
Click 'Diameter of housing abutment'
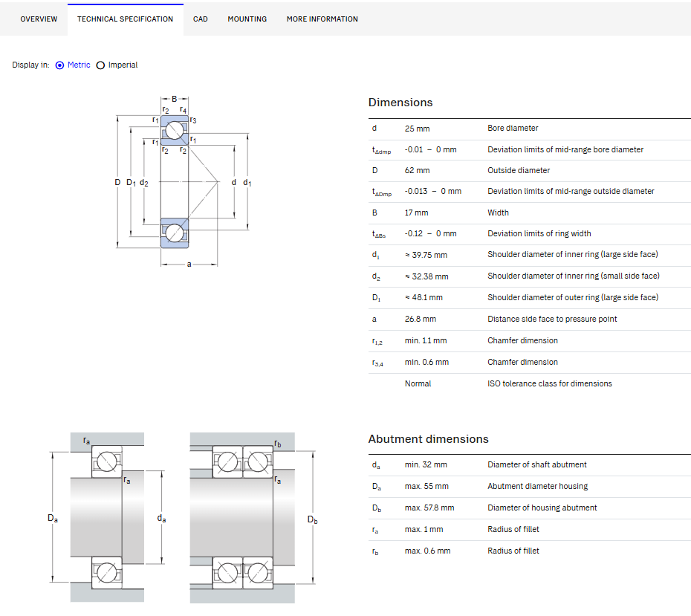[x=542, y=508]
